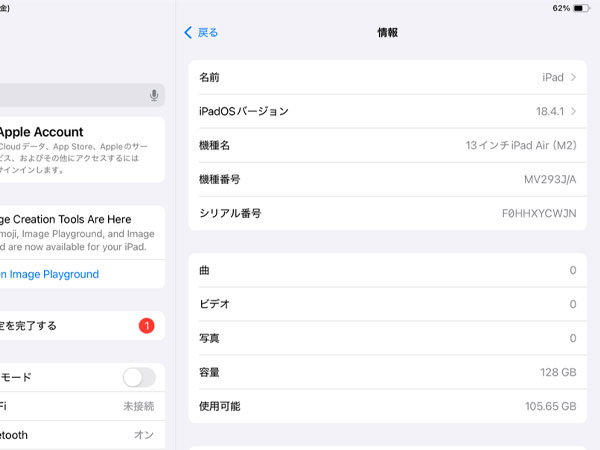
Task: Tap the ビデオ row
Action: [x=388, y=304]
